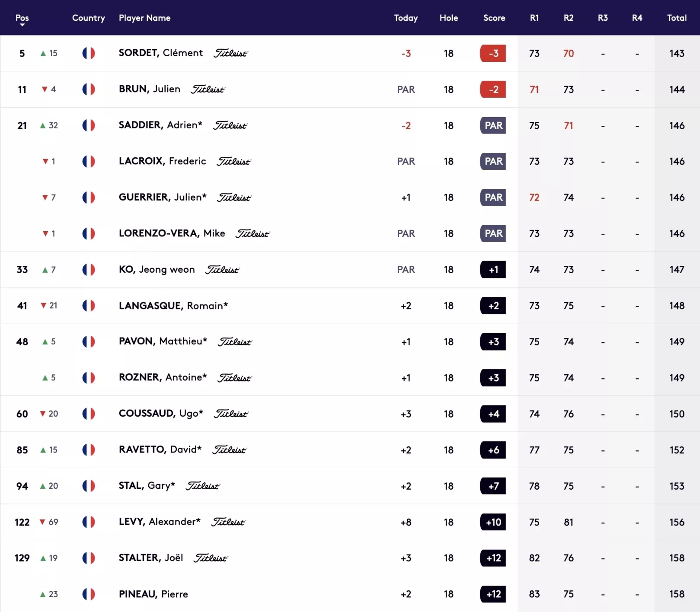Click French flag beside SORDET, Clément
This screenshot has height=612, width=700.
(89, 53)
